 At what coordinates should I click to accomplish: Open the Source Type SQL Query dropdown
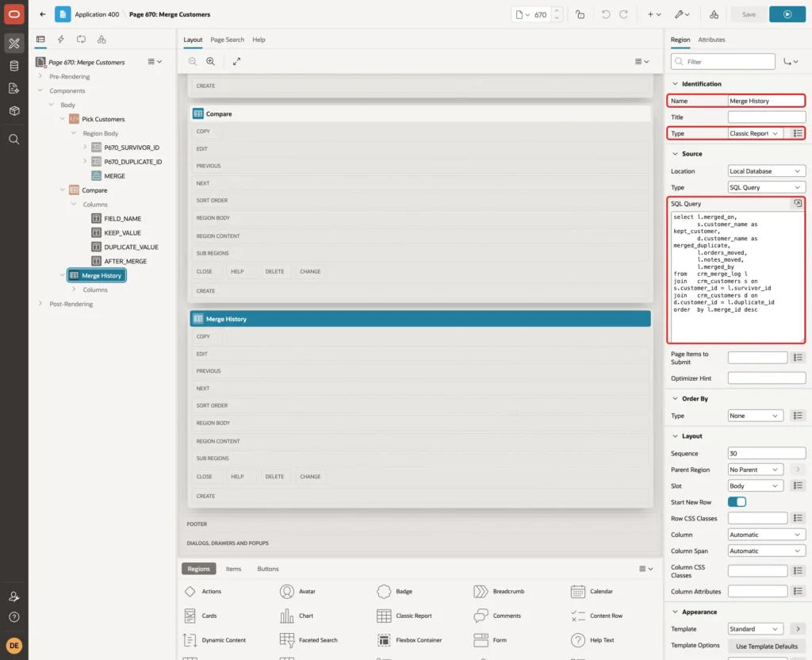tap(767, 187)
